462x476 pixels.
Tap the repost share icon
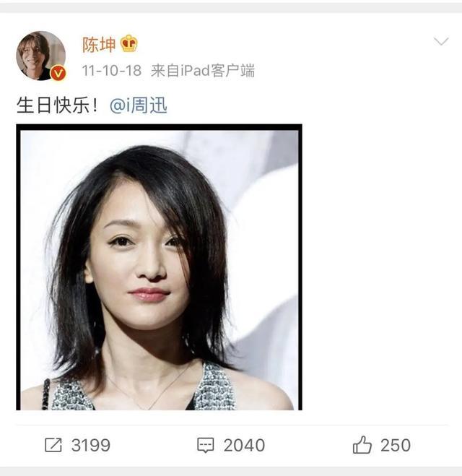[53, 445]
